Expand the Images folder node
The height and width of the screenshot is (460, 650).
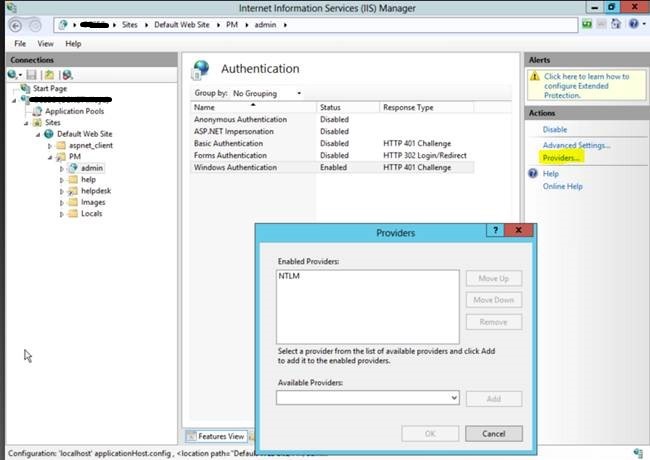62,203
